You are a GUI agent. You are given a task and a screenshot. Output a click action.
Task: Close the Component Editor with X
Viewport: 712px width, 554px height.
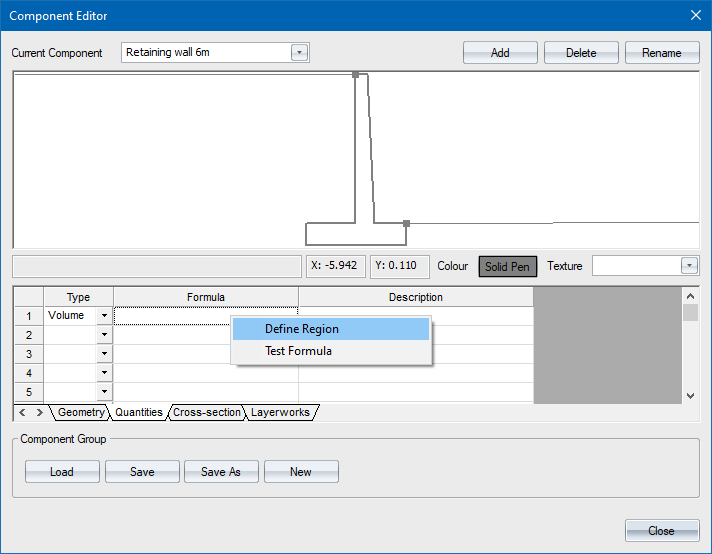click(696, 15)
